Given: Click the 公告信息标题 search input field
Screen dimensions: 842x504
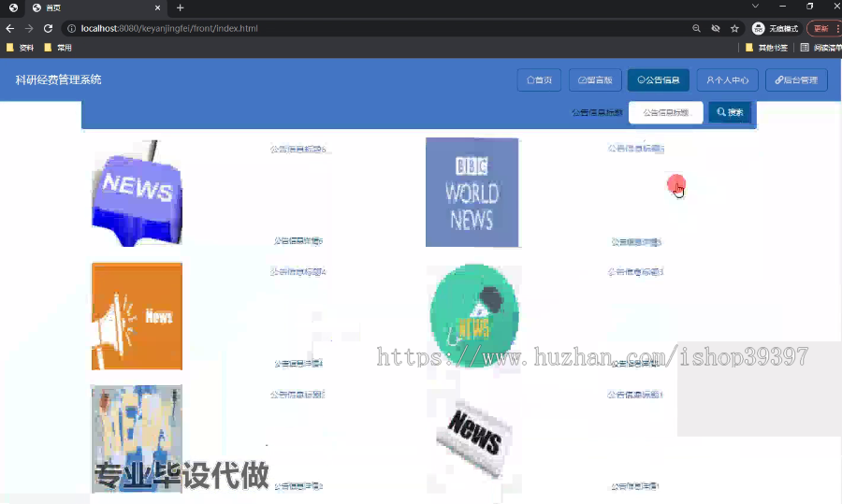Looking at the screenshot, I should [666, 113].
